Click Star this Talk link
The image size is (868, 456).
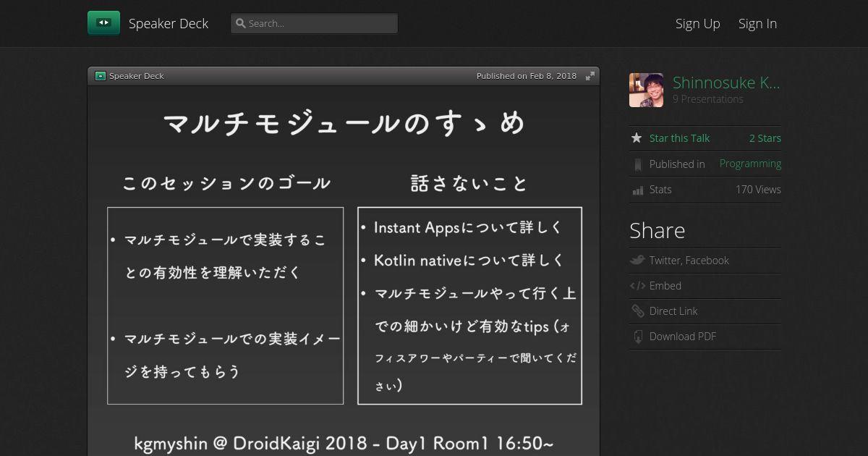point(679,138)
